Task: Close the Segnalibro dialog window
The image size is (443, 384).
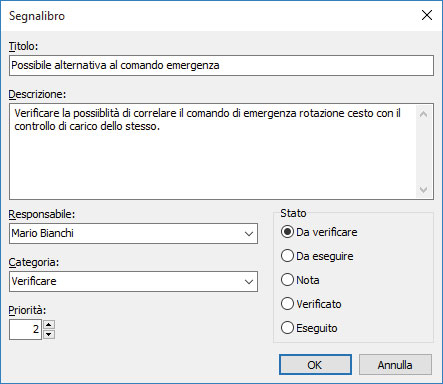Action: [427, 15]
